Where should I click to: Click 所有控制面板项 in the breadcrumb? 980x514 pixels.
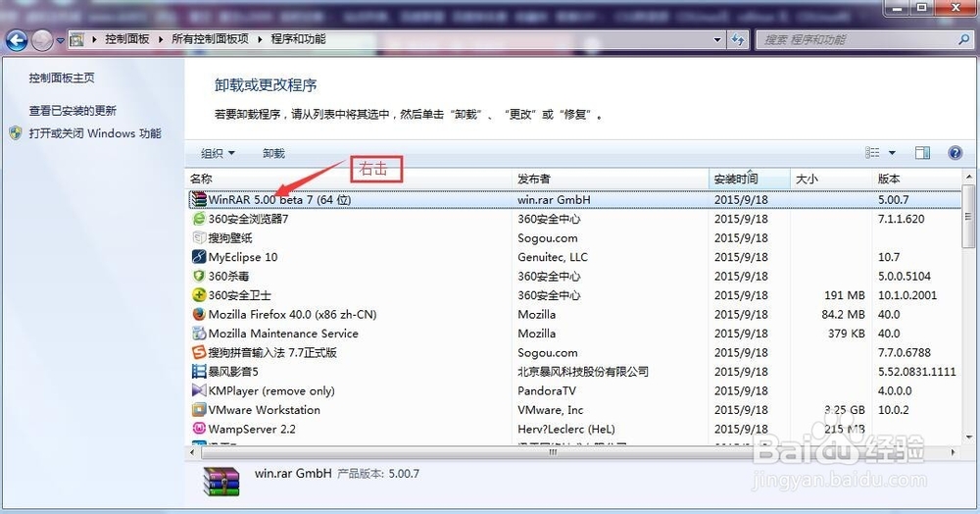(210, 39)
